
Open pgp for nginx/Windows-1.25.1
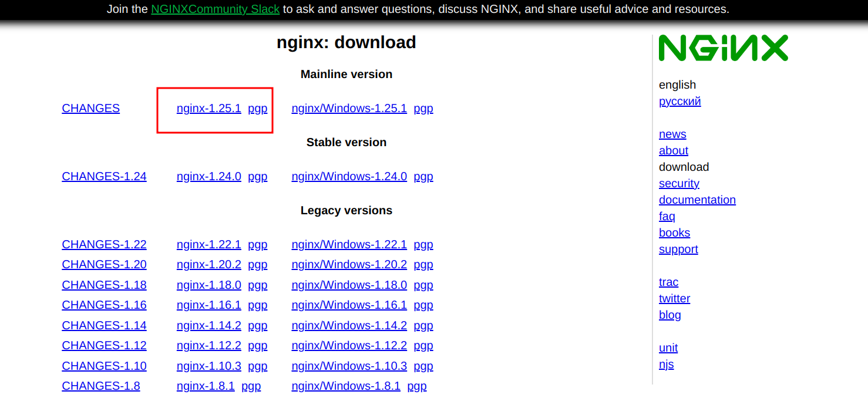423,108
